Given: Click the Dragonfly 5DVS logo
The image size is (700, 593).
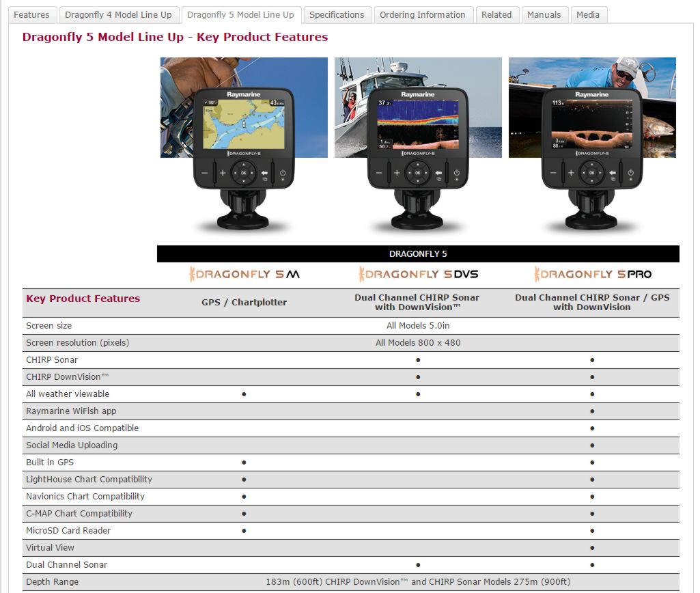Looking at the screenshot, I should (419, 274).
